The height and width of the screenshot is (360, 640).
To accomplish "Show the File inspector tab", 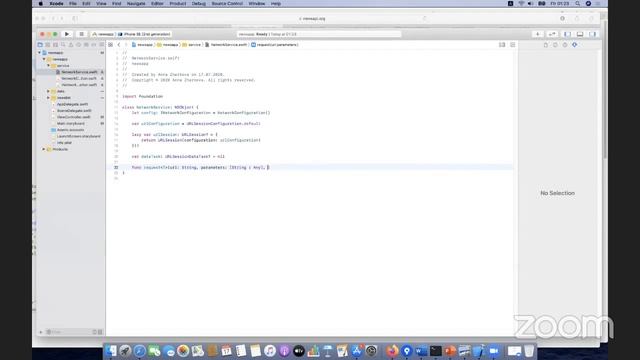I will [546, 45].
